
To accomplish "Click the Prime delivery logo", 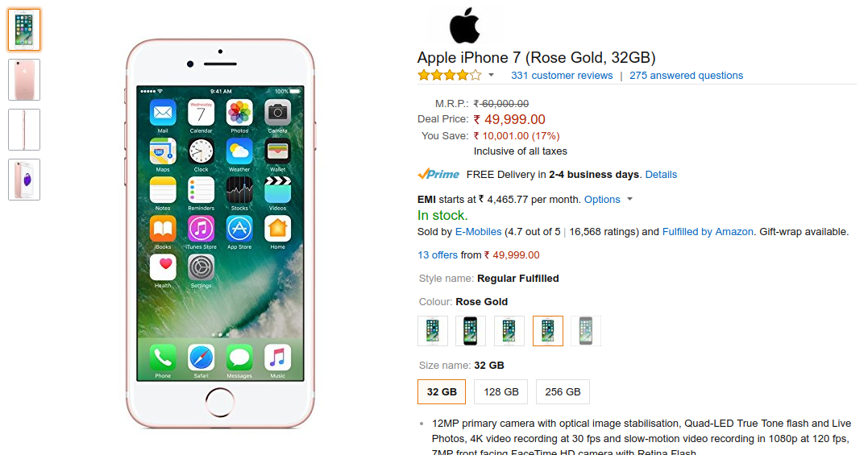I will (x=438, y=174).
